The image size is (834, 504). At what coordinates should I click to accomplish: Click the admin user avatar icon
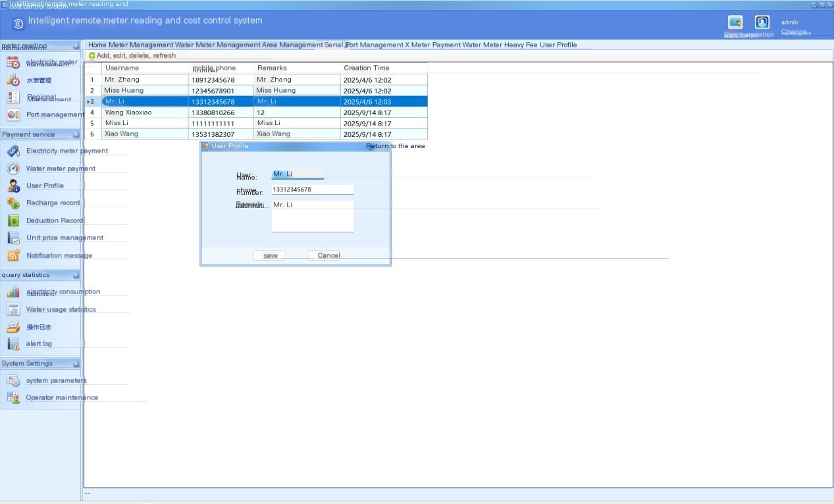(x=762, y=22)
